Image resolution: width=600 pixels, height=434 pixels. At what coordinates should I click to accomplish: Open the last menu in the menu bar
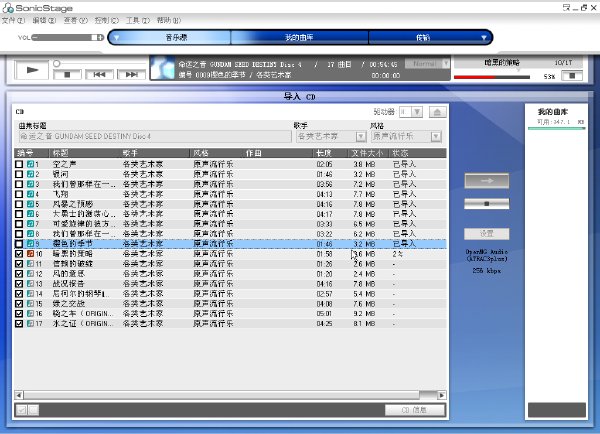(169, 20)
